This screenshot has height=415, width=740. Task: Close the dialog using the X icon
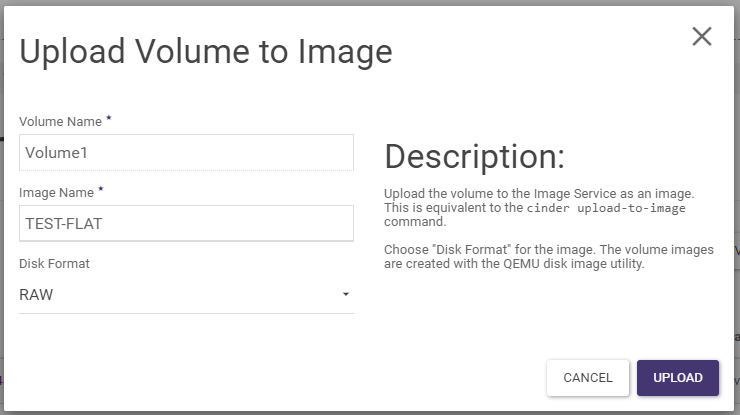[702, 36]
